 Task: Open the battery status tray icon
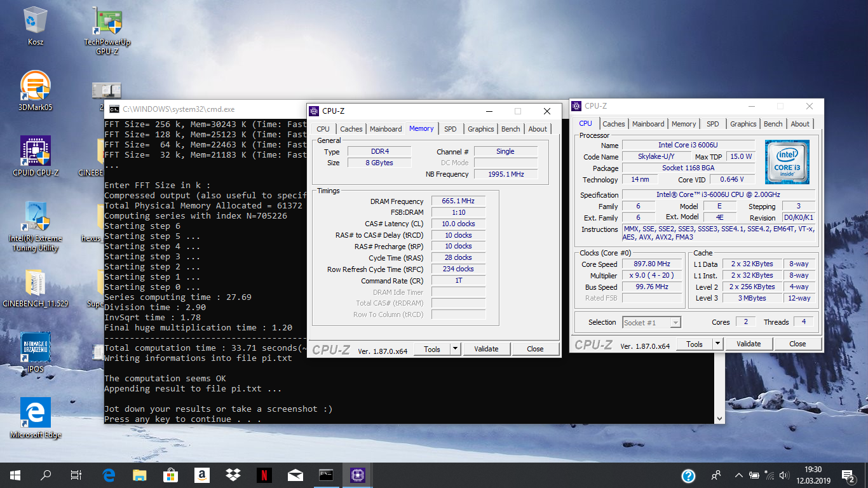pos(755,475)
